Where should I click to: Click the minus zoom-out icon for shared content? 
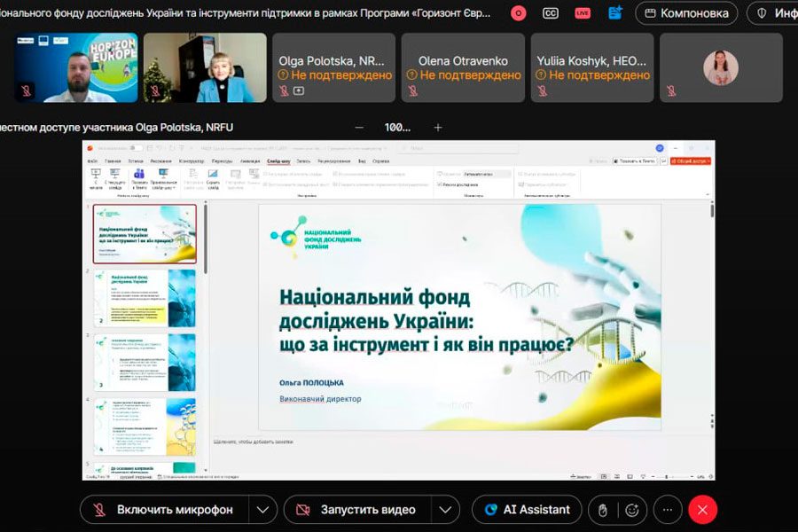coord(359,127)
